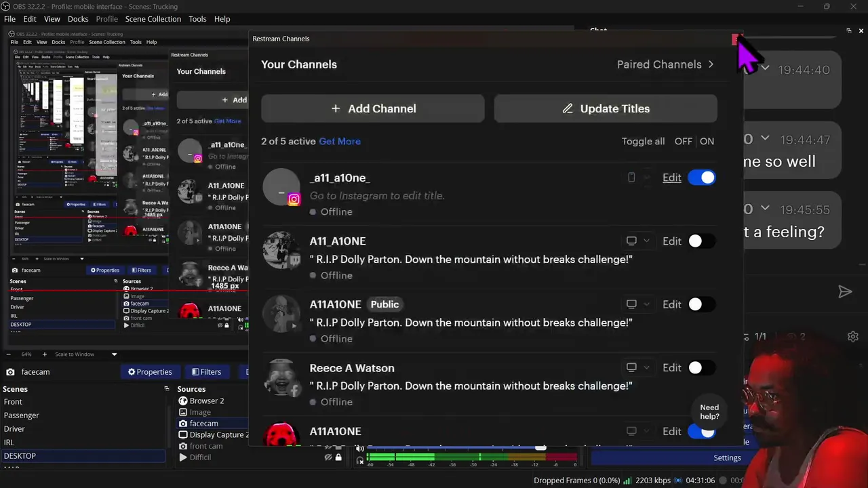Viewport: 868px width, 488px height.
Task: Click the Image source picture icon
Action: tap(182, 412)
